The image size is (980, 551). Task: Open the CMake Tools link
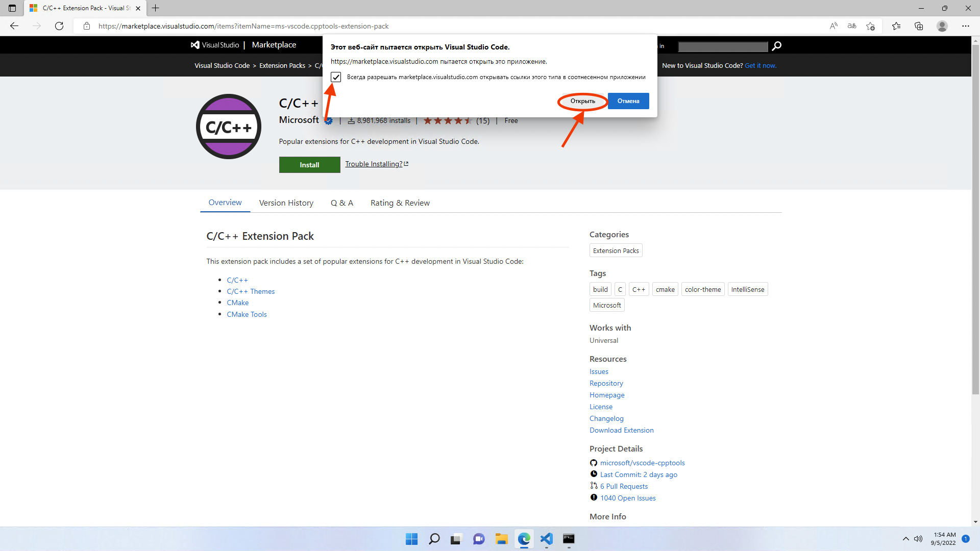(247, 314)
